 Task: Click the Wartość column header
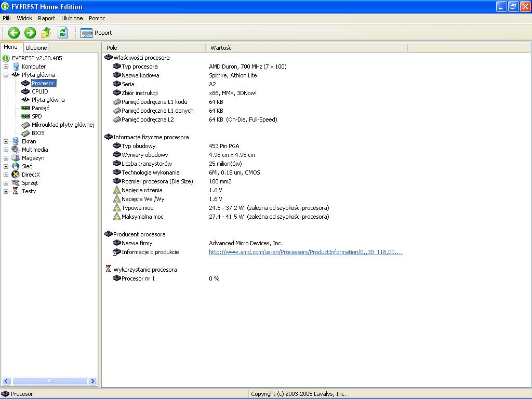click(221, 48)
